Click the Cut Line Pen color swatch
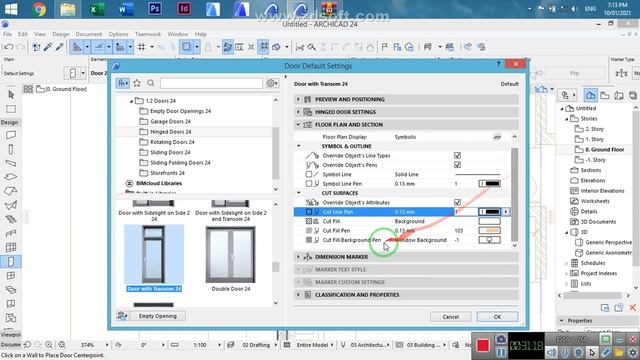The height and width of the screenshot is (360, 640). coord(489,212)
